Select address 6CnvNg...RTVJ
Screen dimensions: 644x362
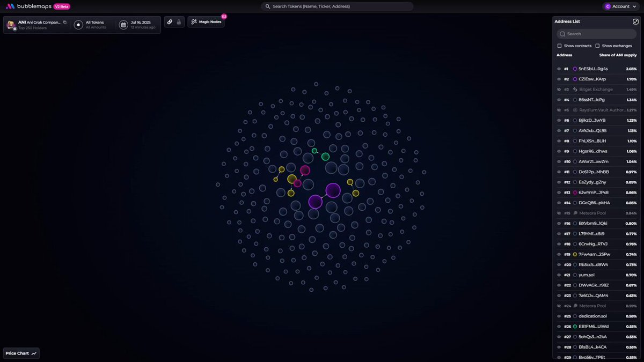tap(594, 243)
